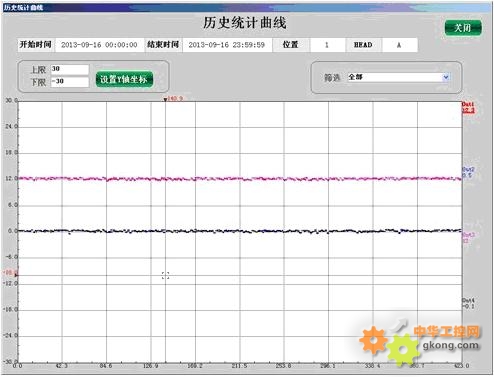Click the 位置 label button
This screenshot has width=494, height=377.
[290, 45]
